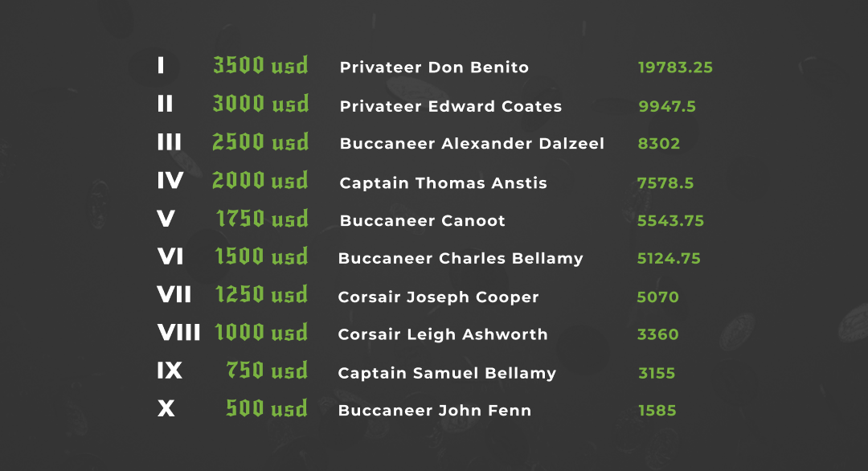Image resolution: width=868 pixels, height=471 pixels.
Task: Select the 500 usd prize amount
Action: (267, 409)
